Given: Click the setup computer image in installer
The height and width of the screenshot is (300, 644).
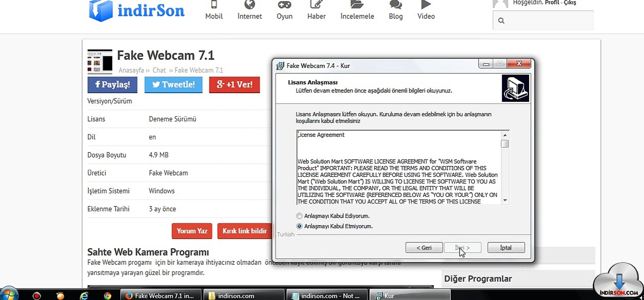Looking at the screenshot, I should click(515, 88).
